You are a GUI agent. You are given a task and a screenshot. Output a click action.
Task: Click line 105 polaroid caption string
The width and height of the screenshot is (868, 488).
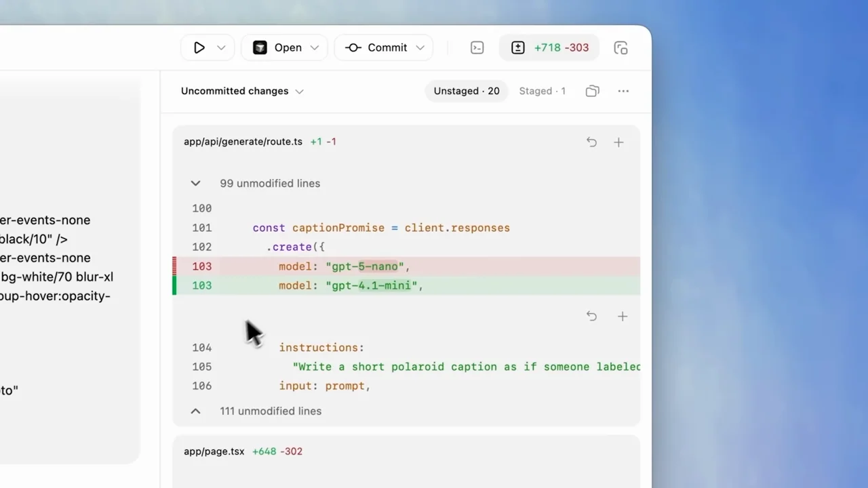tap(467, 367)
